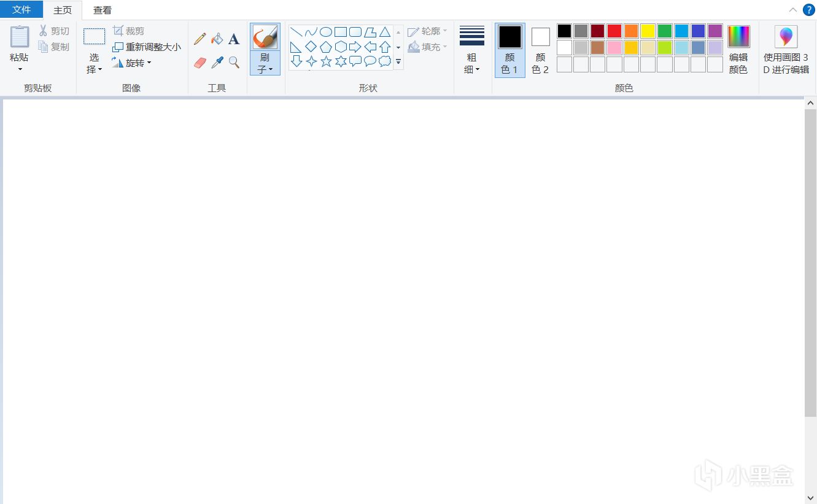Screen dimensions: 817x504
Task: Select the Text tool (A icon)
Action: (x=234, y=39)
